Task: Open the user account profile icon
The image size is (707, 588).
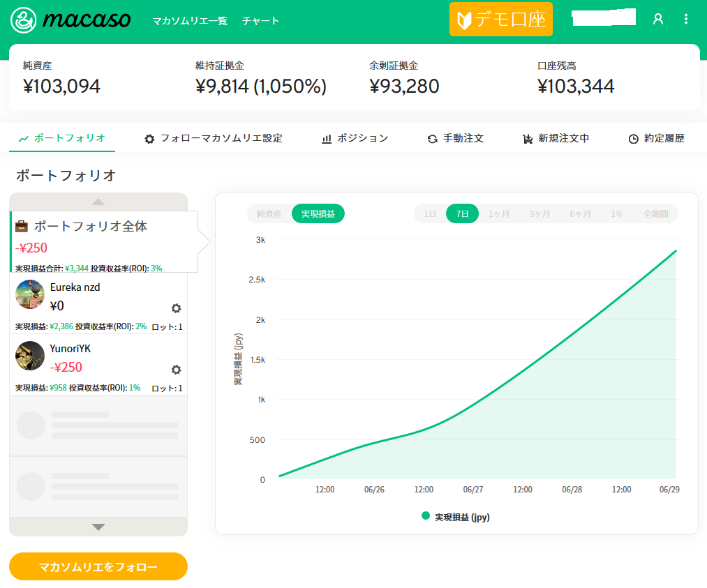Action: [x=657, y=20]
